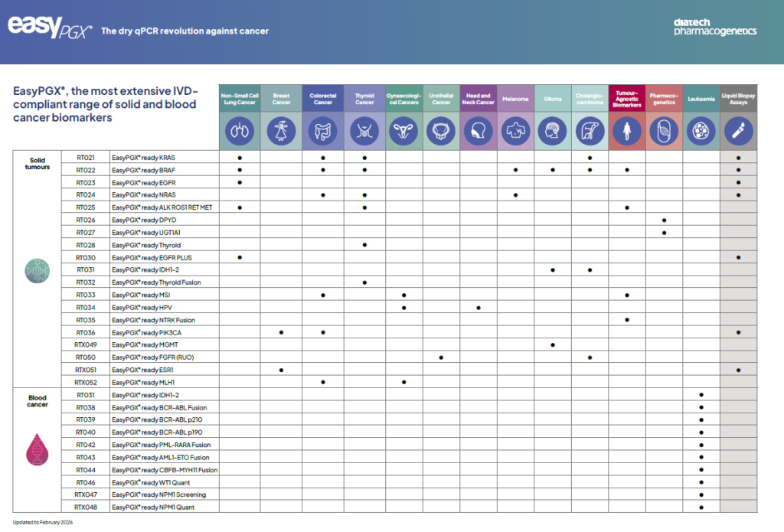Click the Pharmacogenetics column header
This screenshot has height=532, width=784.
tap(664, 99)
